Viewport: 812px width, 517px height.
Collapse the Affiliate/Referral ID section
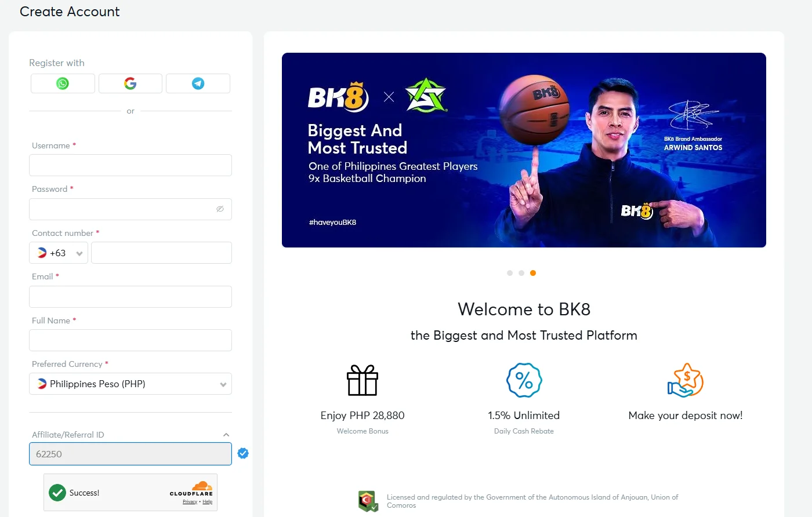[226, 435]
